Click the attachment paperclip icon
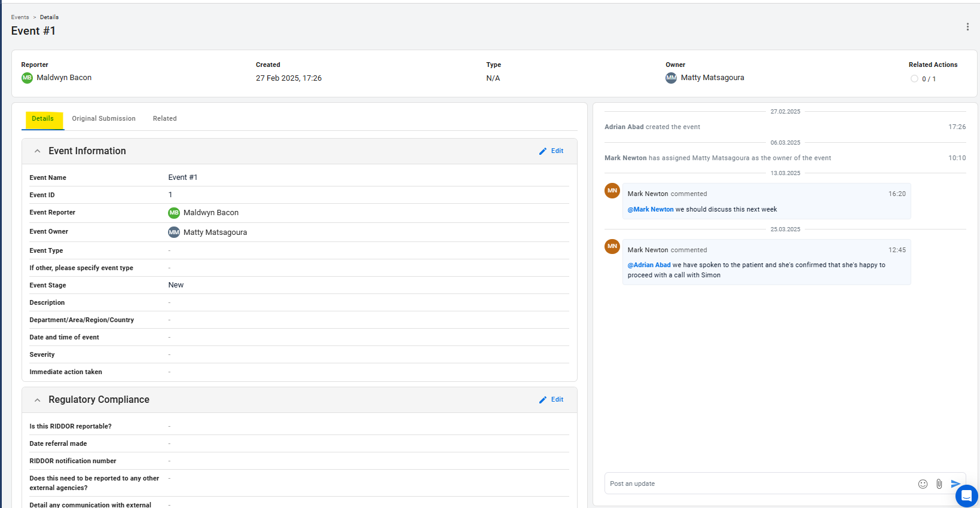 point(939,484)
